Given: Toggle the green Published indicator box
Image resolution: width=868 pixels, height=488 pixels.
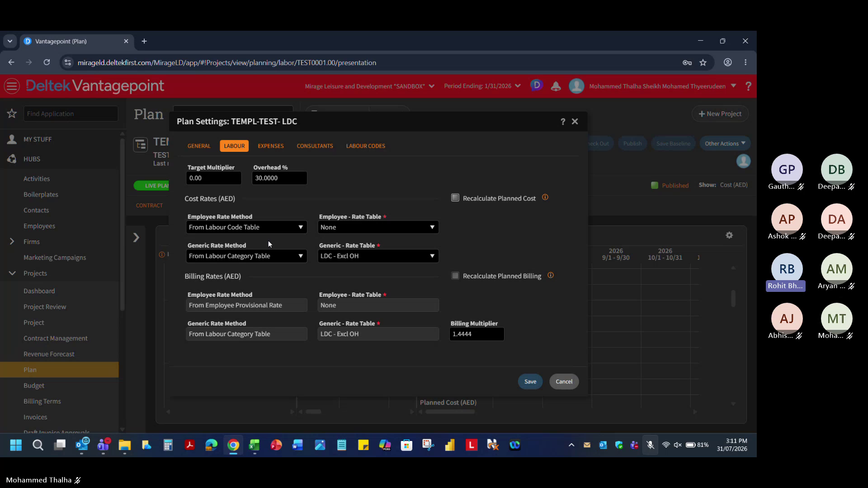Looking at the screenshot, I should point(654,185).
